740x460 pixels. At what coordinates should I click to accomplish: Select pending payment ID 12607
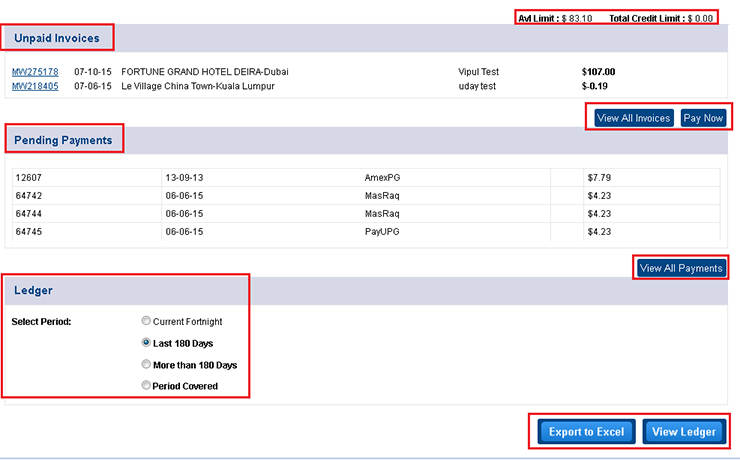pyautogui.click(x=28, y=178)
